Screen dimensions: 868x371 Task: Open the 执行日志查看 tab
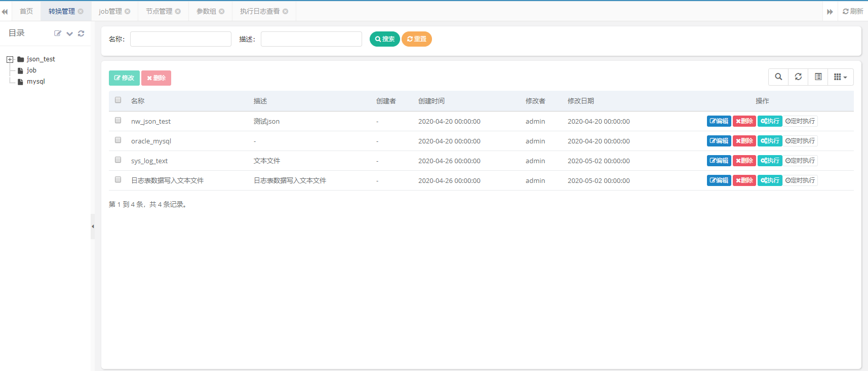pyautogui.click(x=260, y=11)
